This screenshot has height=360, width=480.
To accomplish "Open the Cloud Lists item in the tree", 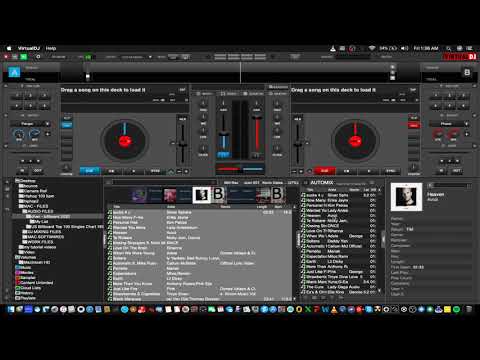I will tap(28, 288).
